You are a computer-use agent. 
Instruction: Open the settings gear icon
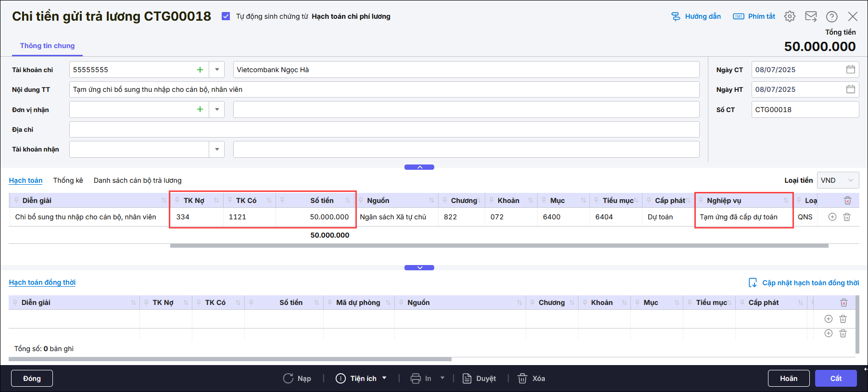click(x=790, y=16)
